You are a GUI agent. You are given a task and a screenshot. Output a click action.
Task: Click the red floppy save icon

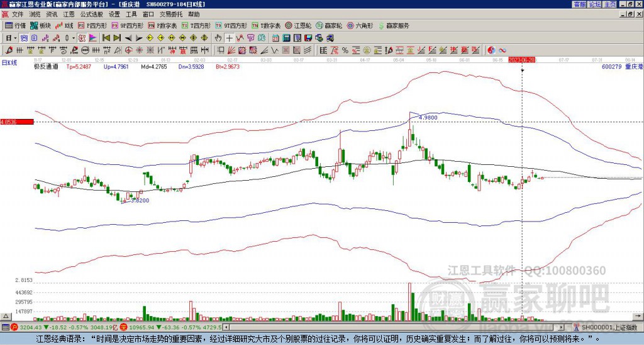[308, 38]
